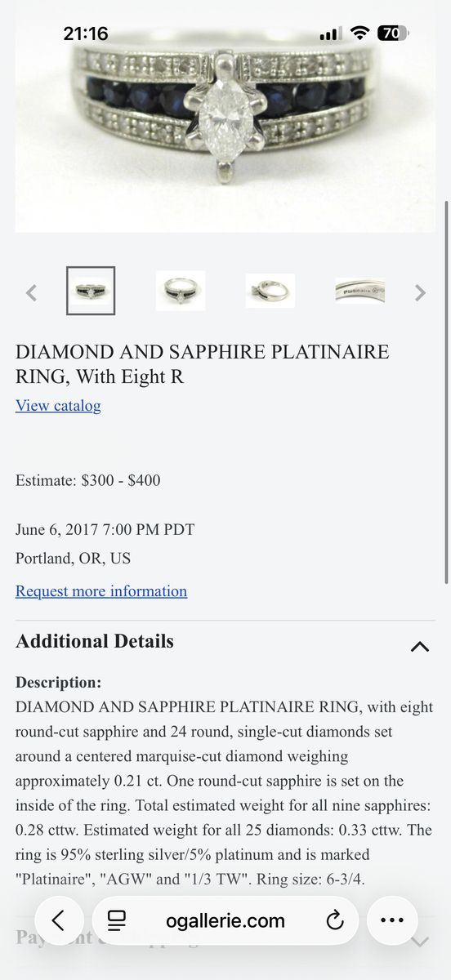The width and height of the screenshot is (451, 980).
Task: Collapse the Additional Details section
Action: [419, 647]
